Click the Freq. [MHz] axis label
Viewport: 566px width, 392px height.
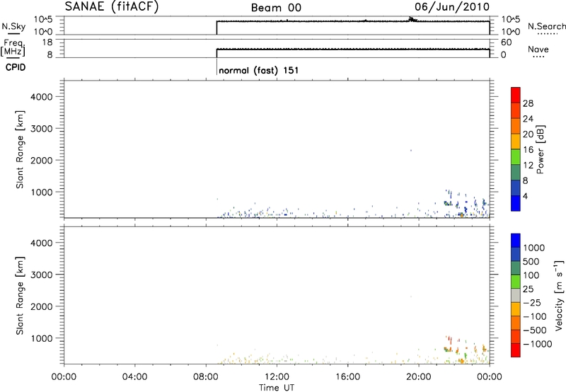(13, 47)
